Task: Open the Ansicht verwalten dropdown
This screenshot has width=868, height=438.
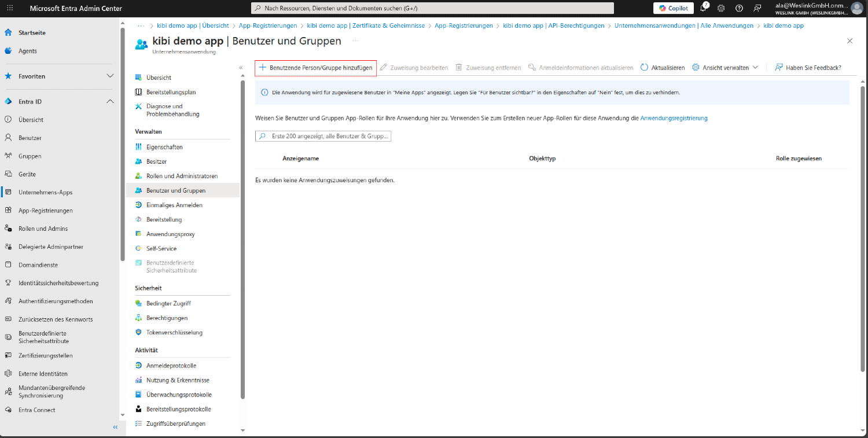Action: pos(725,68)
